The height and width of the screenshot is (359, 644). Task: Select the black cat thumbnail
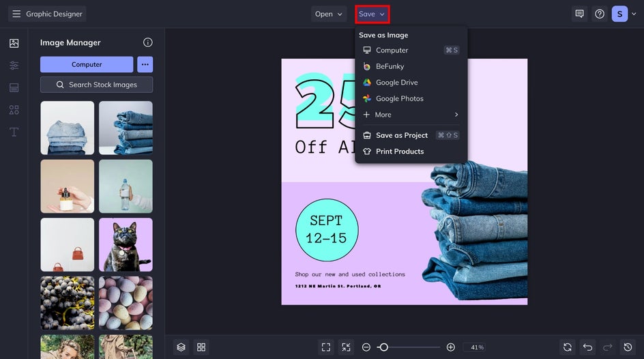pyautogui.click(x=126, y=245)
